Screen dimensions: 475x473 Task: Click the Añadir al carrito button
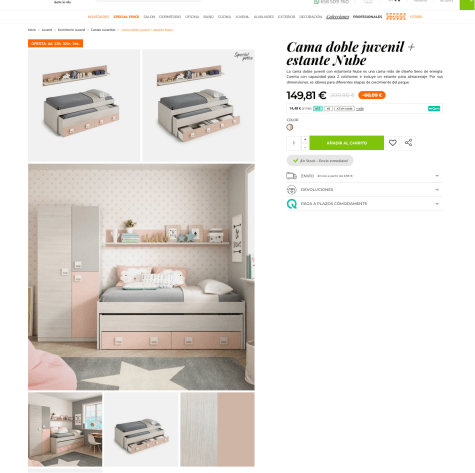pyautogui.click(x=346, y=143)
